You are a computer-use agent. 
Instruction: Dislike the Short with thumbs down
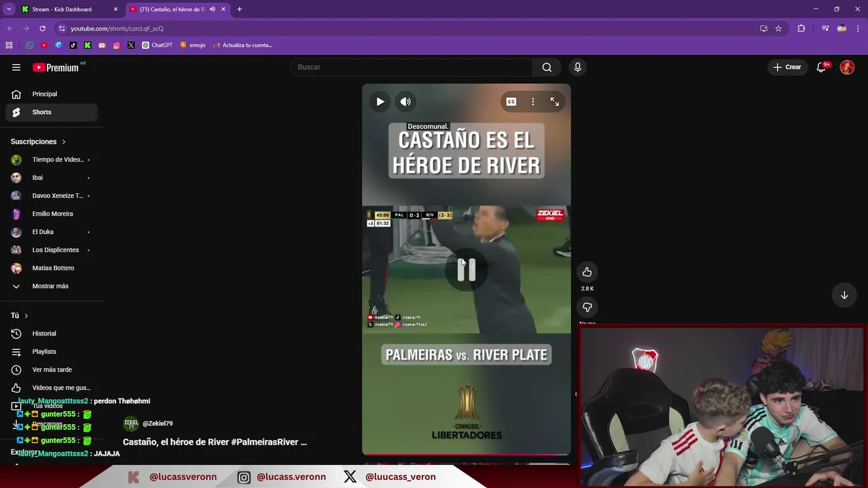[587, 307]
